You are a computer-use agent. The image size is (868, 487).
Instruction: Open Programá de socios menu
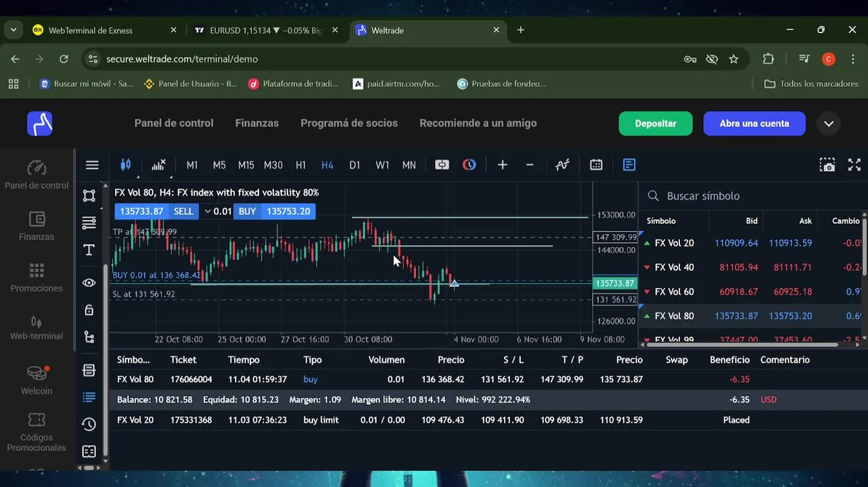(349, 123)
